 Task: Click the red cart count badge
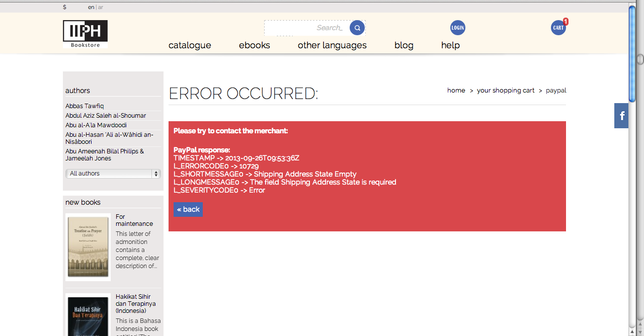566,22
